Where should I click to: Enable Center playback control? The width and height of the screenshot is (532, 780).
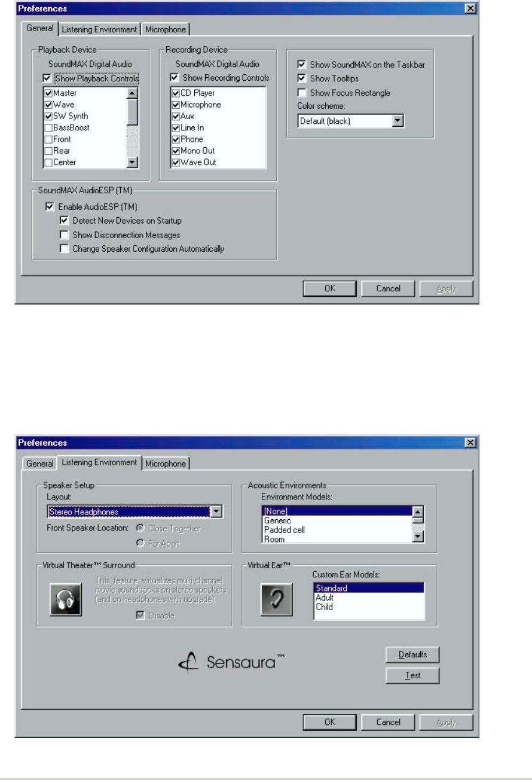(x=47, y=162)
